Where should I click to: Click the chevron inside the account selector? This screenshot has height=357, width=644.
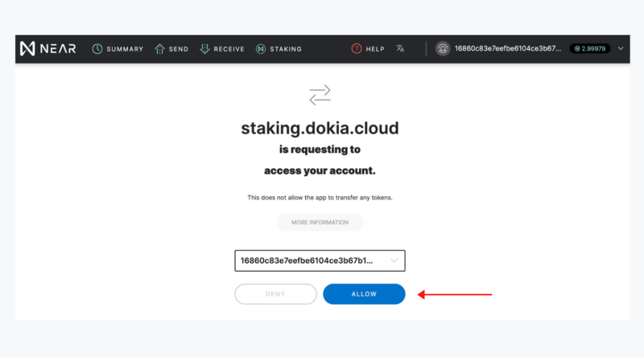point(394,261)
